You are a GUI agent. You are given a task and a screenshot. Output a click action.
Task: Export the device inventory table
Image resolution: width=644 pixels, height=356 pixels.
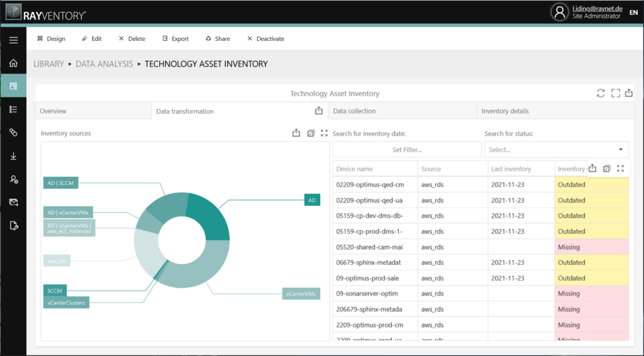tap(592, 168)
